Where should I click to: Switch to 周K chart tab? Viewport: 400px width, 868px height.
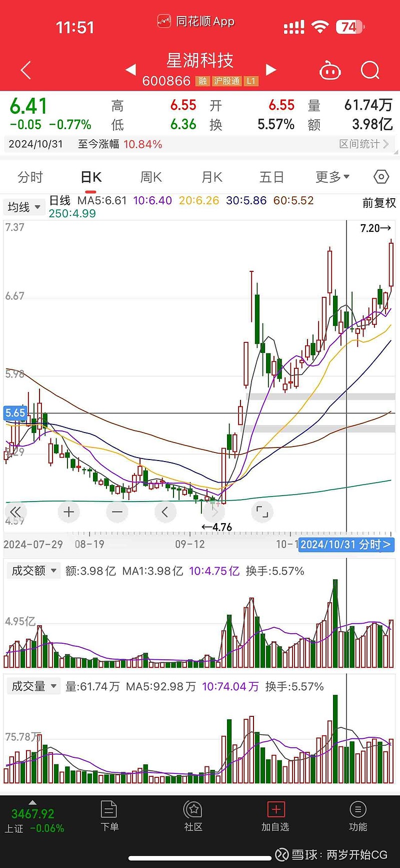[151, 177]
